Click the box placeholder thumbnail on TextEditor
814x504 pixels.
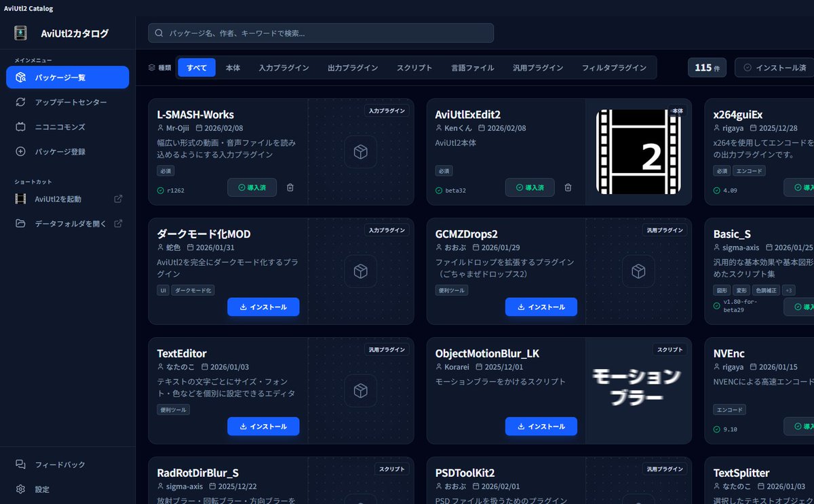[361, 391]
